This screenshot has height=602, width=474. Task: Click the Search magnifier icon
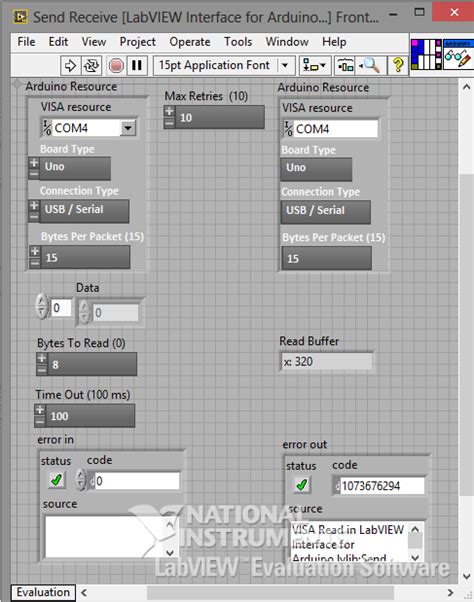[371, 66]
